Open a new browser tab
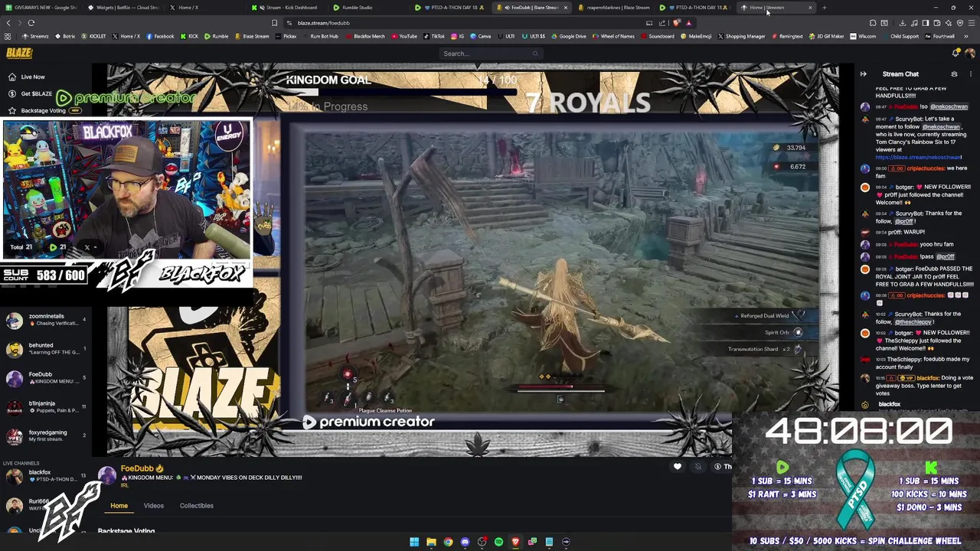This screenshot has width=980, height=551. 824,8
